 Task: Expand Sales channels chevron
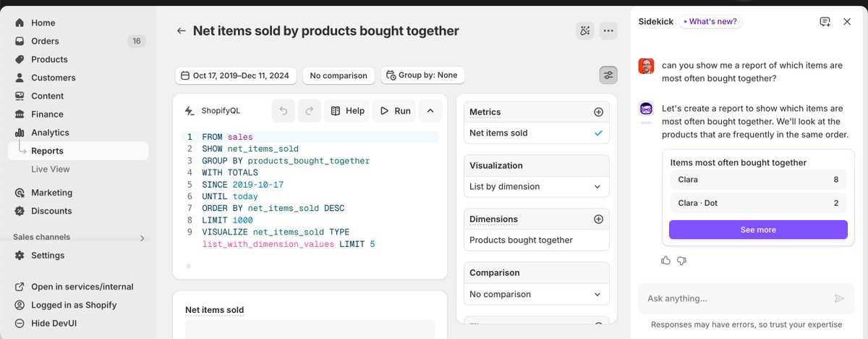click(142, 238)
